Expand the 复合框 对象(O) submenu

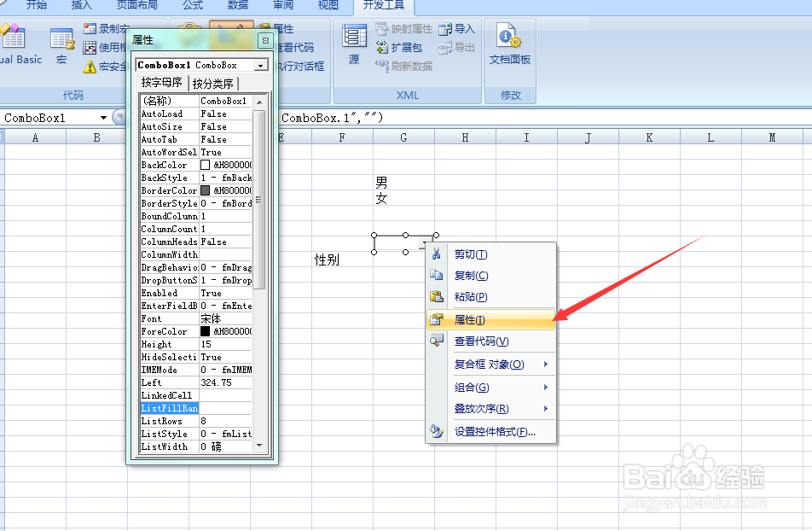(x=490, y=365)
